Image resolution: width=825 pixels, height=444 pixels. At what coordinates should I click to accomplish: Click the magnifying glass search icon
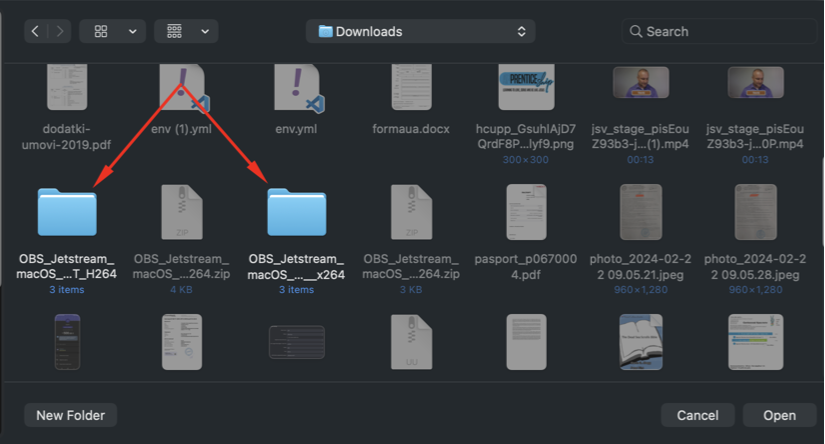click(636, 32)
